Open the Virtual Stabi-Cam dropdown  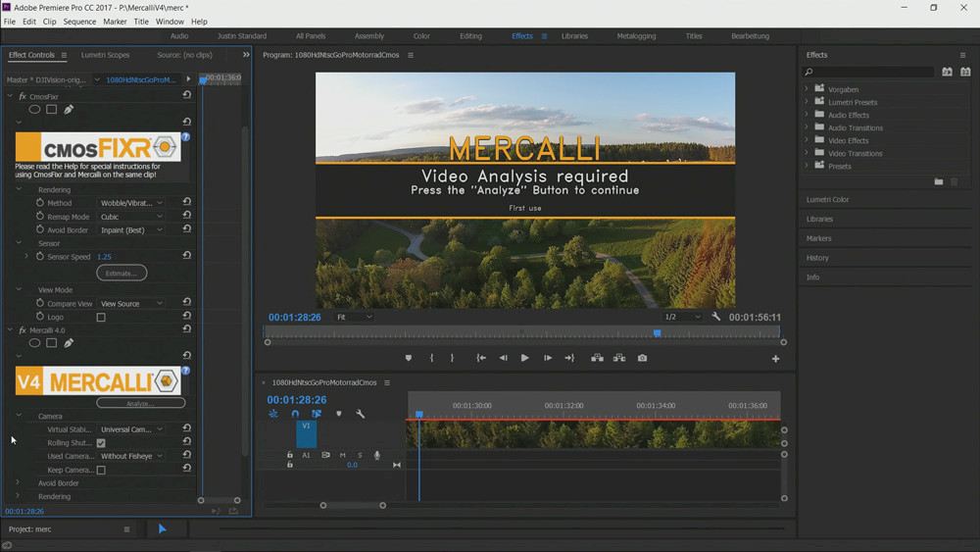pyautogui.click(x=132, y=429)
